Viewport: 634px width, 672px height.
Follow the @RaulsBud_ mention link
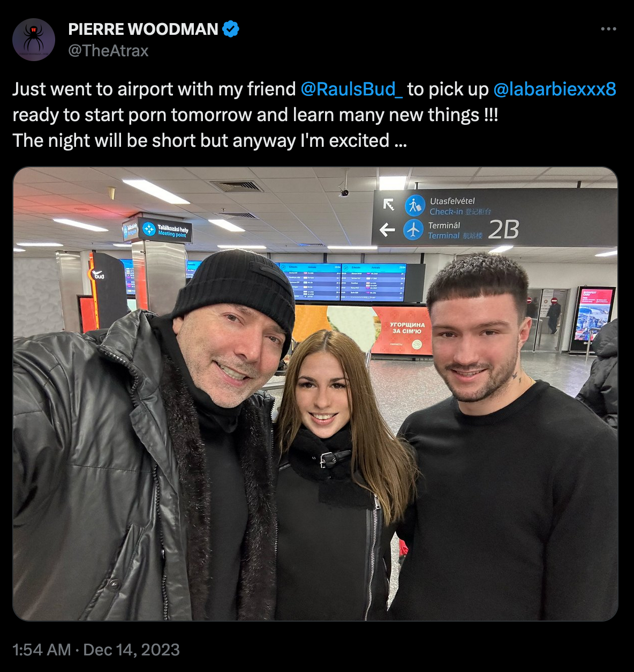pos(351,89)
